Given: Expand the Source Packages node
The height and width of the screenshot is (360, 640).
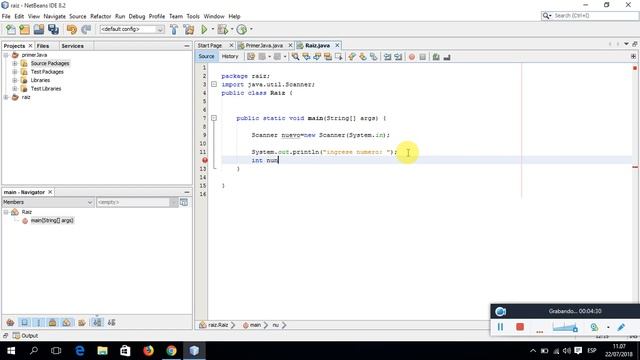Looking at the screenshot, I should tap(15, 63).
